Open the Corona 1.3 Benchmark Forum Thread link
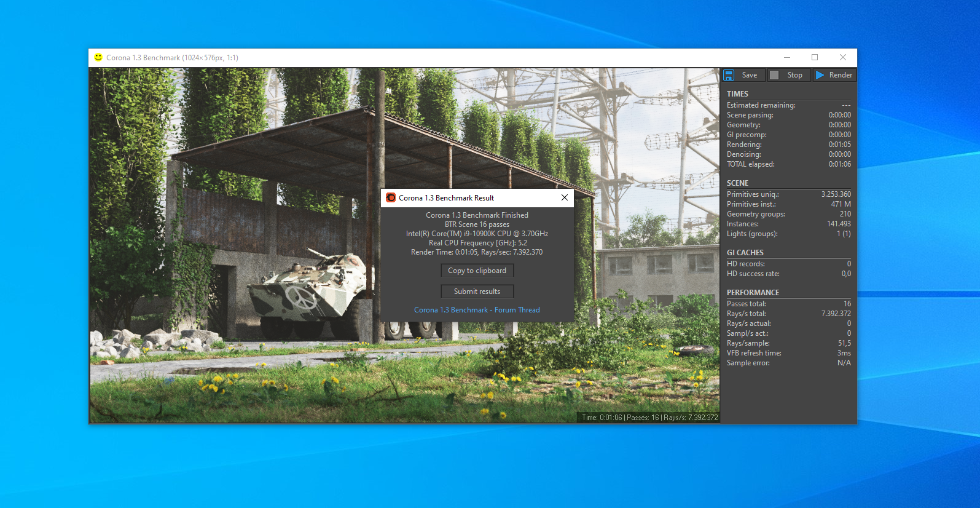This screenshot has width=980, height=508. 477,310
